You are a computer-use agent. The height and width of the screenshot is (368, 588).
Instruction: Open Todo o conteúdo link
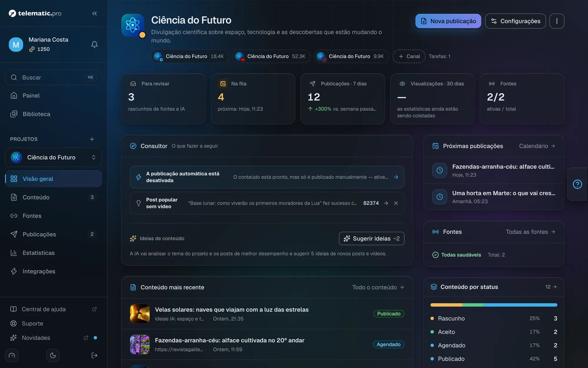click(378, 287)
